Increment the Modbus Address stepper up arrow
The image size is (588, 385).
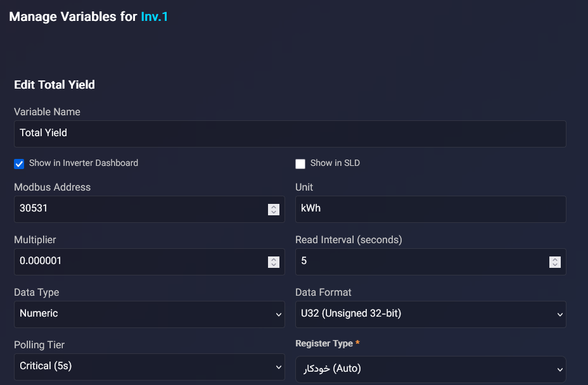pos(274,206)
